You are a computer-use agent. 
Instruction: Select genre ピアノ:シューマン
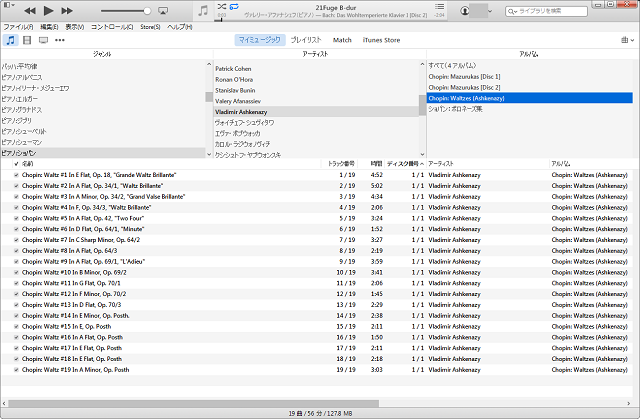22,142
